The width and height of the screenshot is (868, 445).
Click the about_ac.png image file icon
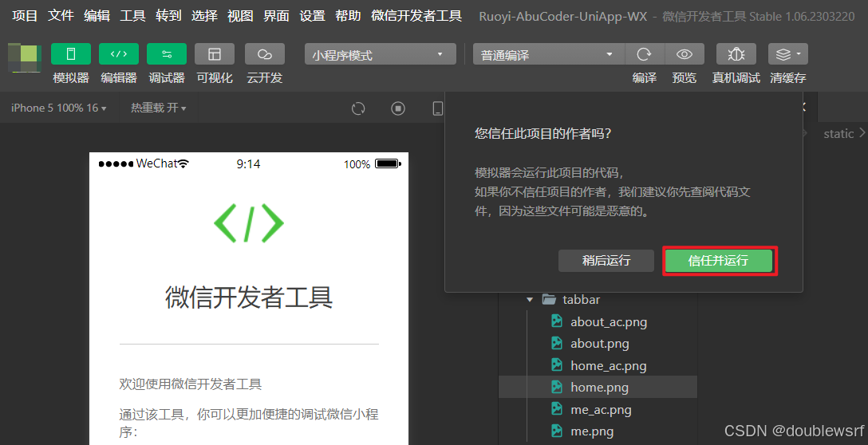[x=557, y=321]
